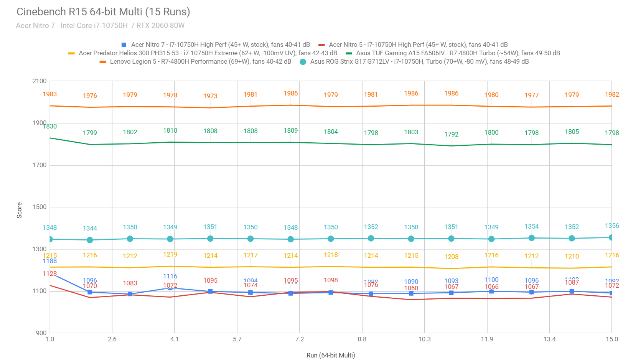This screenshot has width=628, height=364.
Task: Click the 11.9 x-axis tick label
Action: [487, 339]
